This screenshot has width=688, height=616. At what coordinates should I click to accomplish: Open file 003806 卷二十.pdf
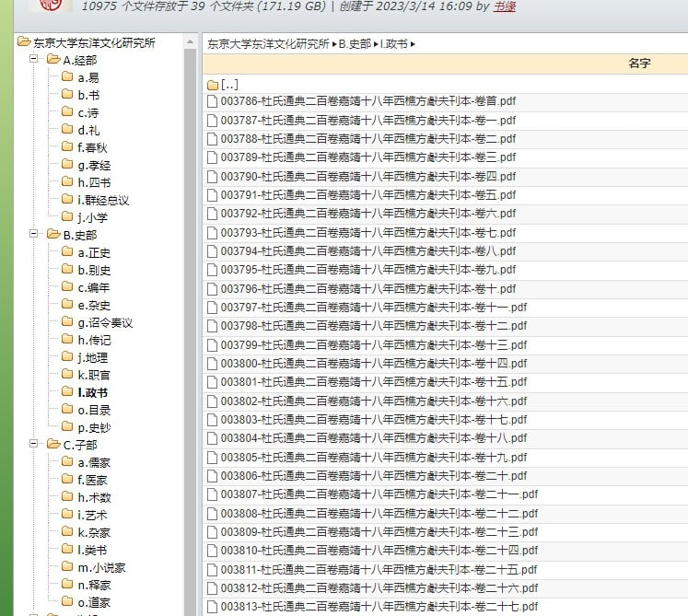[374, 476]
